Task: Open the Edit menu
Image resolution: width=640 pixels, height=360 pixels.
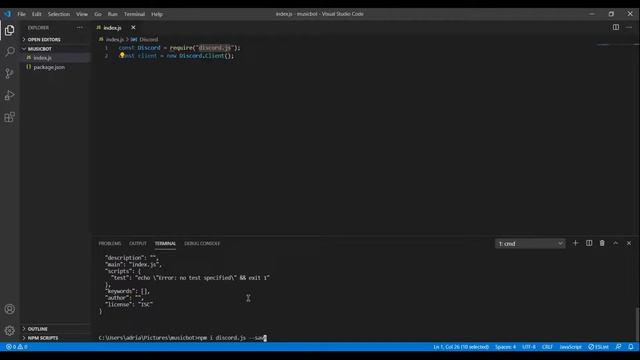Action: (x=37, y=14)
